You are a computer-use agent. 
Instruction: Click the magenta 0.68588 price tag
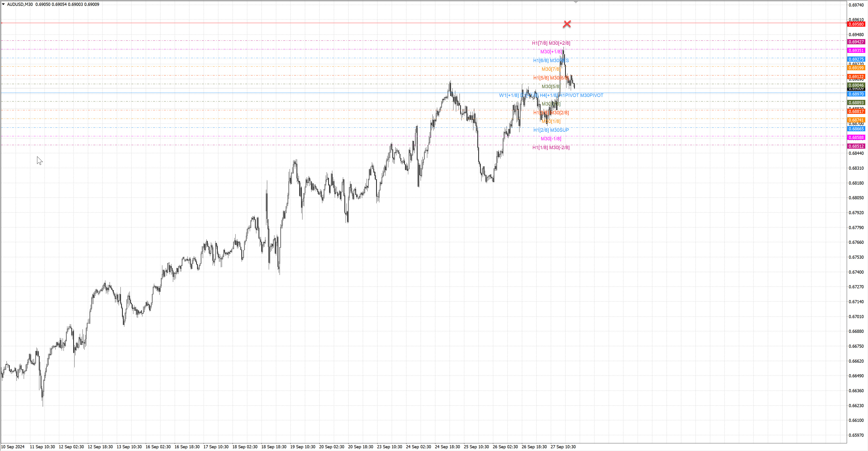click(856, 137)
